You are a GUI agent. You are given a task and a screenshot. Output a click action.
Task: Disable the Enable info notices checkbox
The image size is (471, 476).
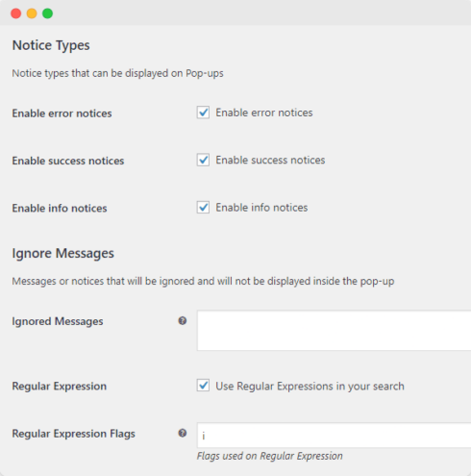[203, 208]
